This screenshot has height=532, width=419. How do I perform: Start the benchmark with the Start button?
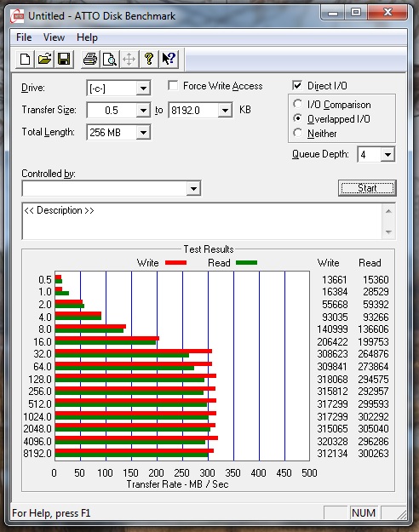[367, 188]
